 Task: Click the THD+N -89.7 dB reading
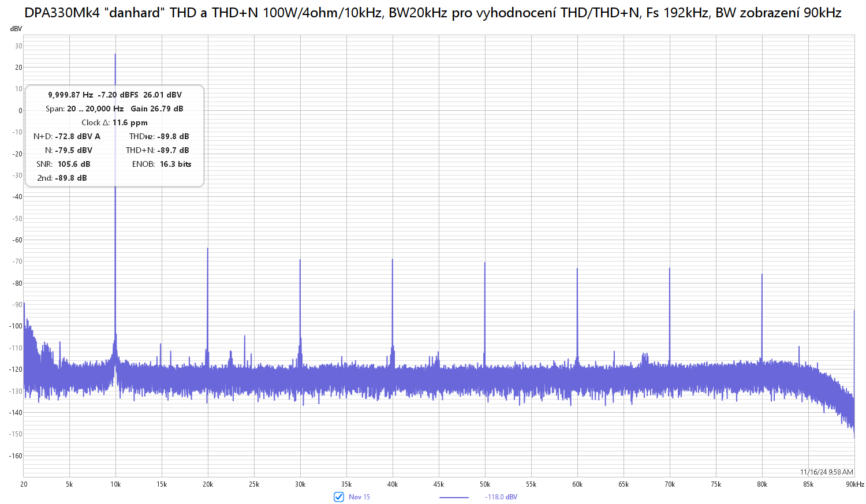[x=158, y=150]
